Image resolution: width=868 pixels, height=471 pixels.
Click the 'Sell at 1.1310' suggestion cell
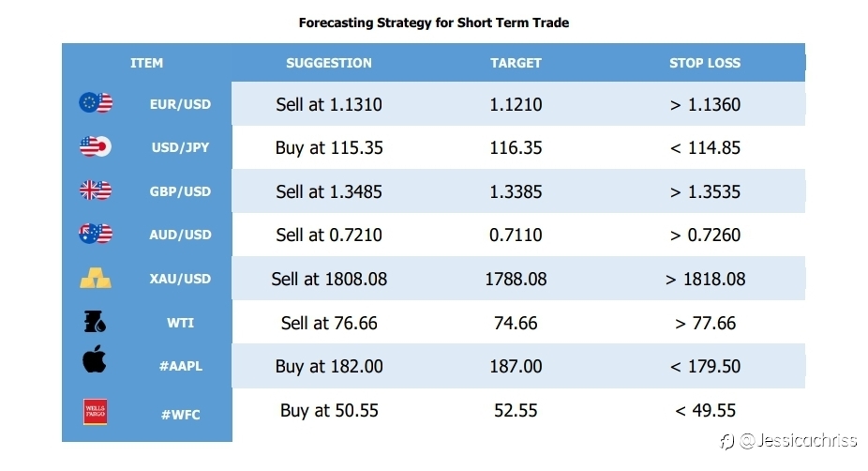click(329, 104)
